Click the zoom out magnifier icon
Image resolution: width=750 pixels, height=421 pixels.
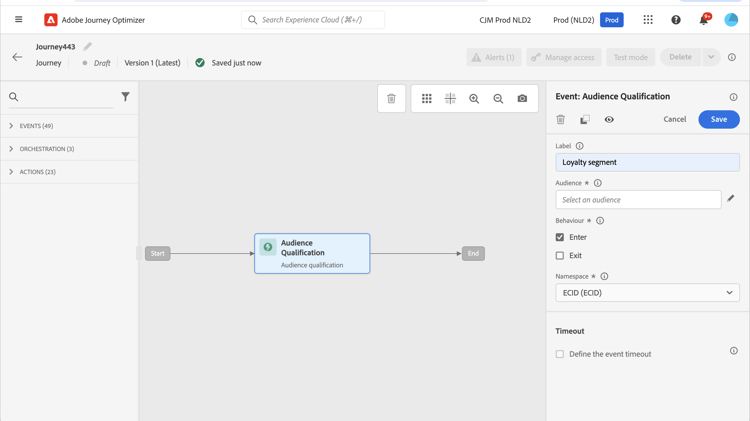point(498,98)
